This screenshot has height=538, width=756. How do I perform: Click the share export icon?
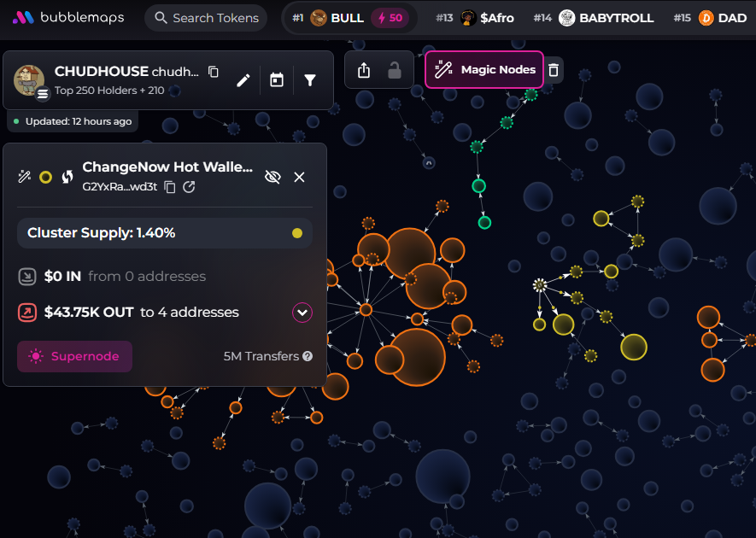click(x=364, y=70)
